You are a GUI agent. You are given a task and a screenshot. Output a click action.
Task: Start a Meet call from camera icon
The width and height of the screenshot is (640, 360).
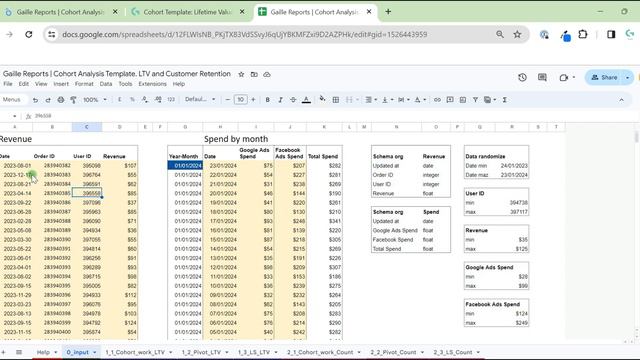pyautogui.click(x=564, y=77)
